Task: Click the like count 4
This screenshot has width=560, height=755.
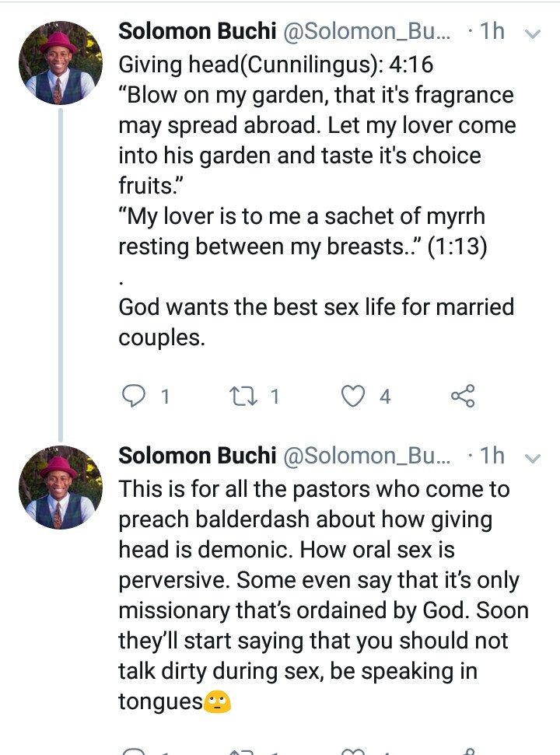Action: [x=384, y=397]
